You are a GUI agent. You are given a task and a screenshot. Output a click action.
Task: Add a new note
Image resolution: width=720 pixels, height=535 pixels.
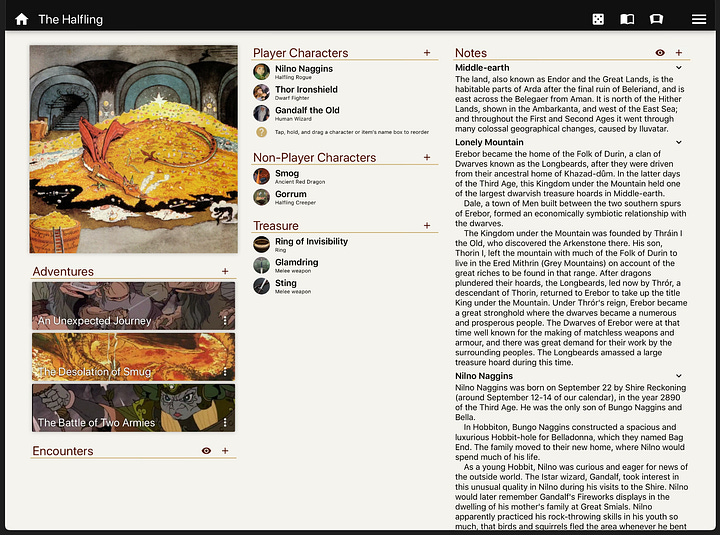tap(679, 53)
